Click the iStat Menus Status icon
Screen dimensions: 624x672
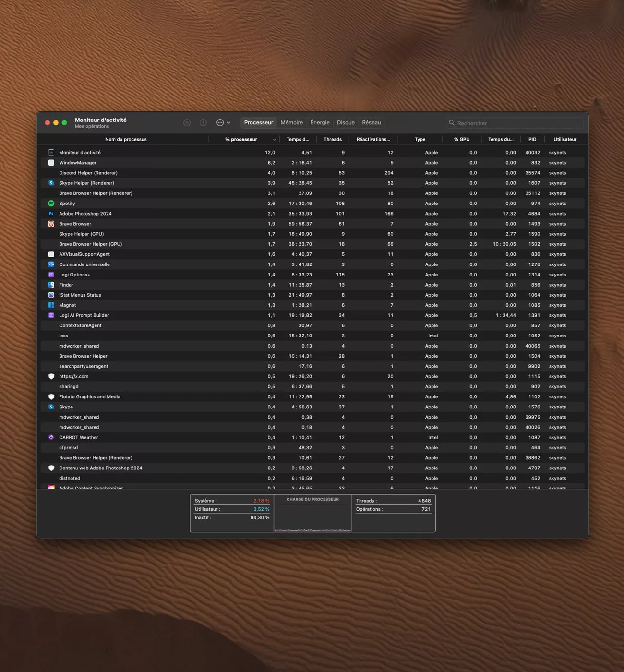coord(51,295)
